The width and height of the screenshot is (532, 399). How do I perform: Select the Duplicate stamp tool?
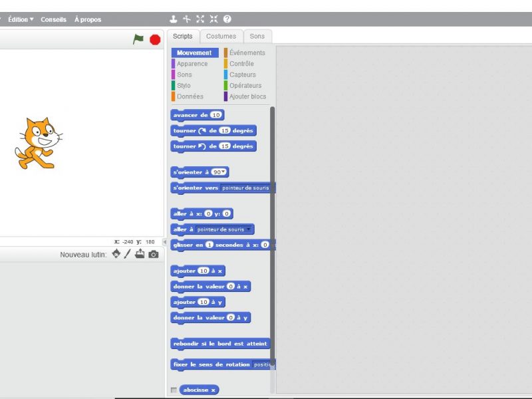point(174,19)
